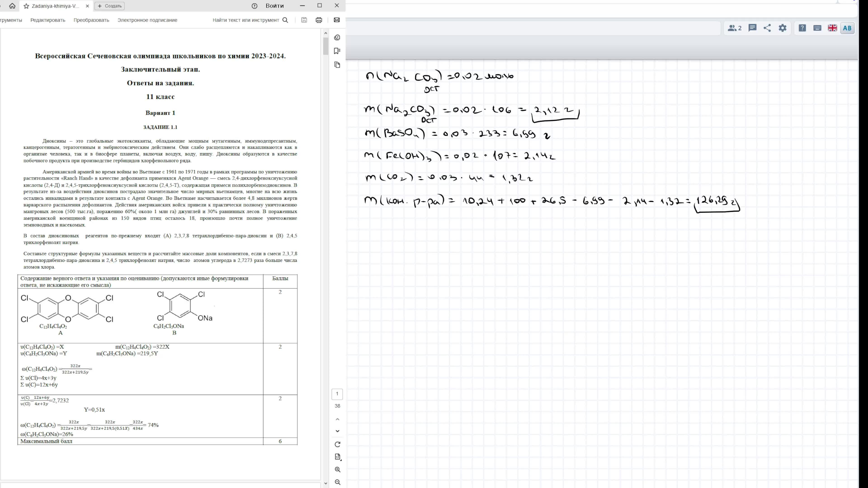The width and height of the screenshot is (868, 488).
Task: Open the whiteboard chat panel
Action: (x=752, y=28)
